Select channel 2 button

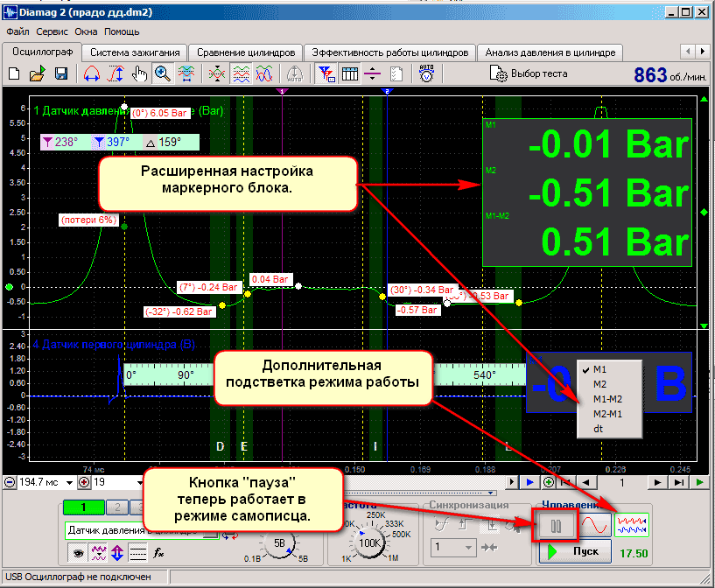click(x=117, y=507)
